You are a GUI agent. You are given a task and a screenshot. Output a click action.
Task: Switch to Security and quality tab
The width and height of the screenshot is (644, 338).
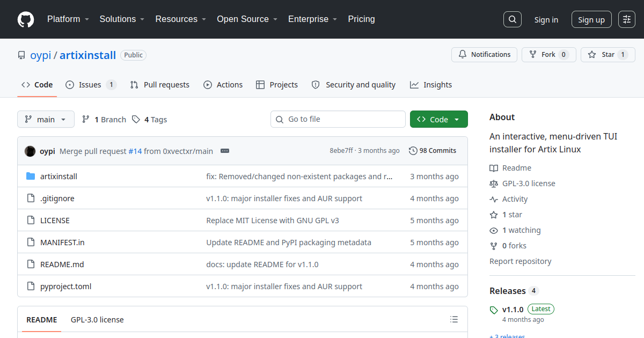[x=354, y=85]
